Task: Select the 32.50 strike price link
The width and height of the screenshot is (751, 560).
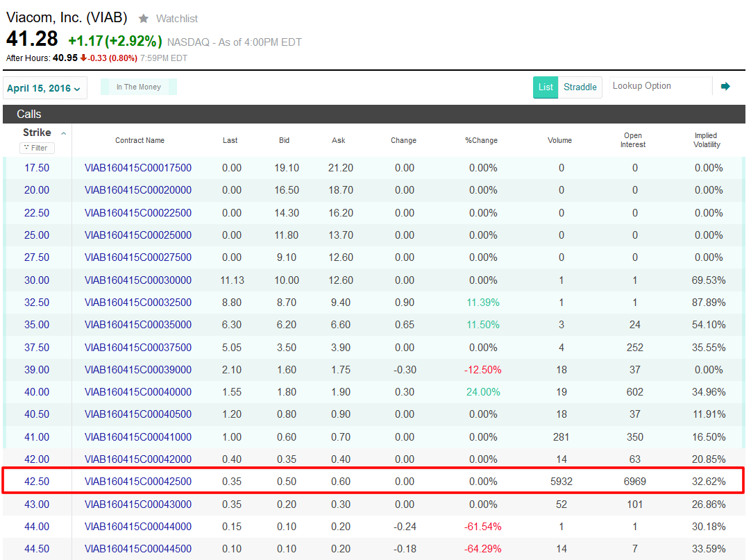Action: (37, 303)
